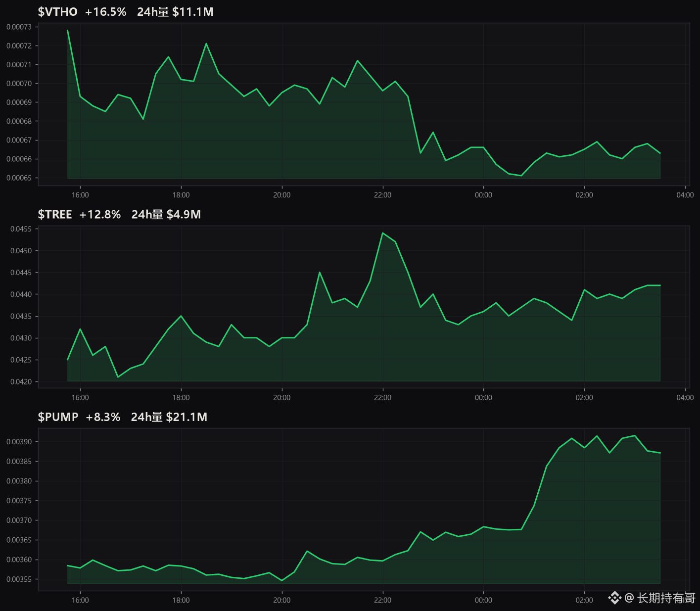Click the +12.8% change label for TREE
The width and height of the screenshot is (700, 611).
pyautogui.click(x=100, y=214)
